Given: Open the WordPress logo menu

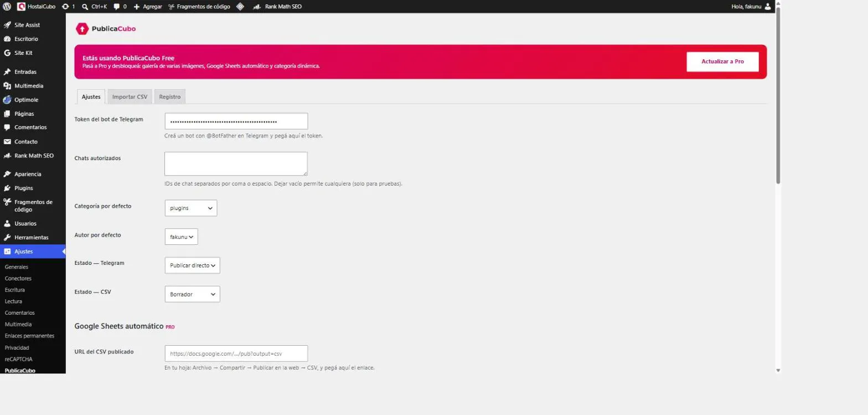Looking at the screenshot, I should [7, 7].
